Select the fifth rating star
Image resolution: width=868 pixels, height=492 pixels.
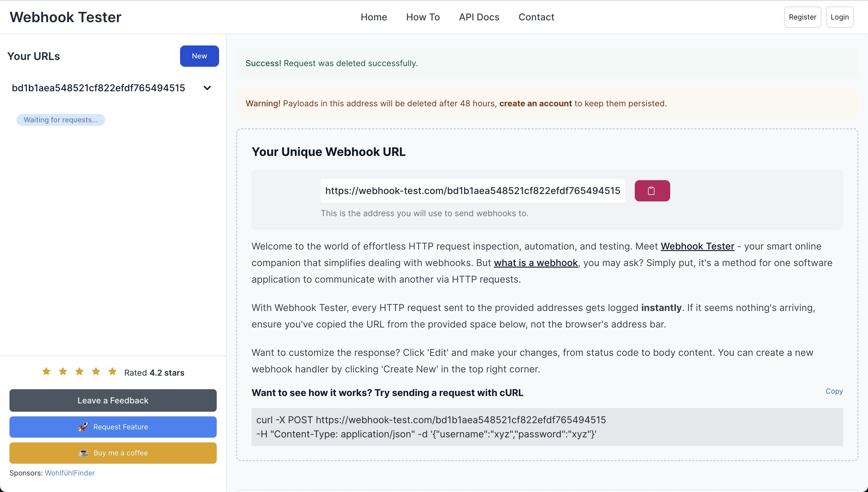click(x=112, y=371)
